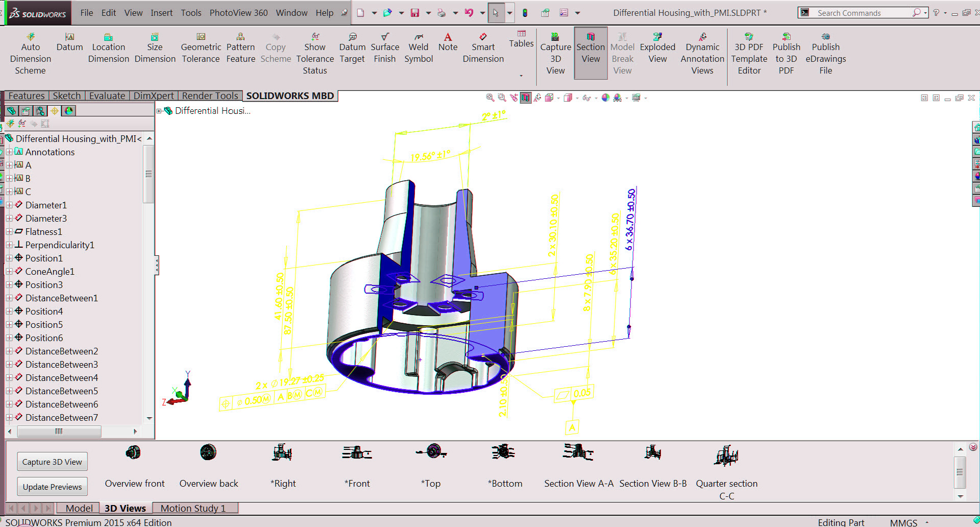The image size is (980, 527).
Task: Click Show Tolerance Status
Action: (315, 53)
